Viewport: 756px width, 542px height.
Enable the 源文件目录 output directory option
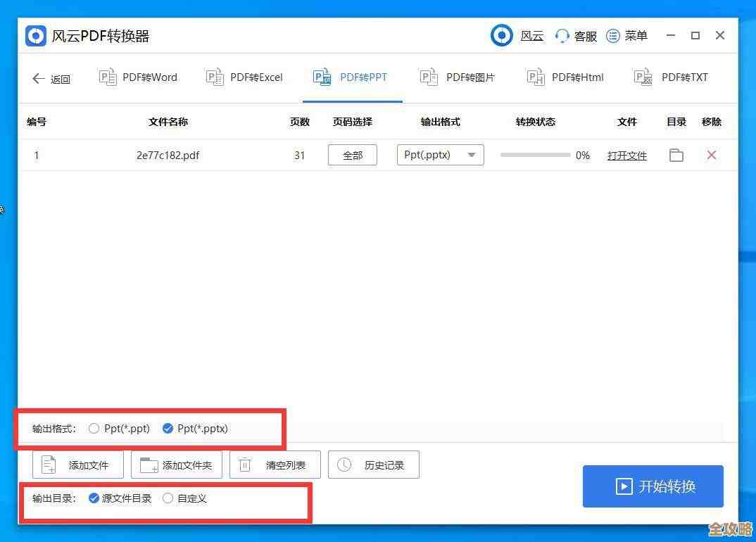[x=93, y=498]
